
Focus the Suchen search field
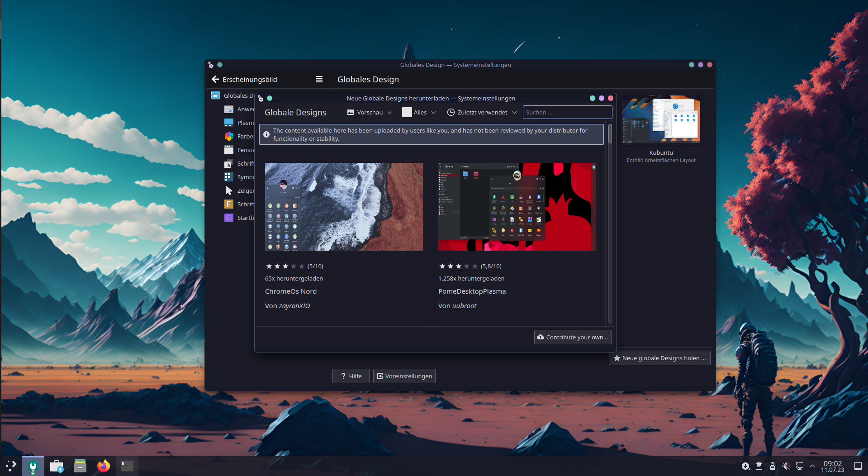pyautogui.click(x=567, y=112)
